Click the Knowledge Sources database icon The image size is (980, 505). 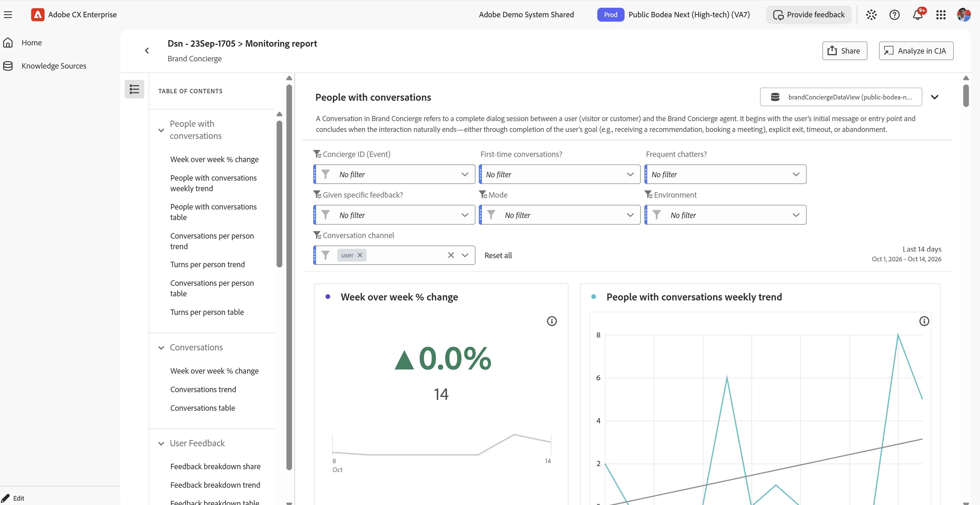tap(8, 66)
